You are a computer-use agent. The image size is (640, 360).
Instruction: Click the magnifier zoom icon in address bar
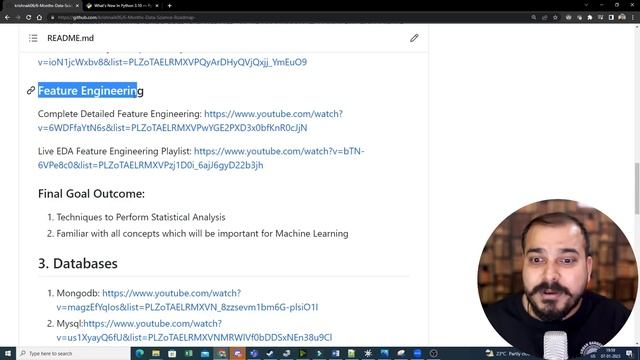[x=534, y=18]
